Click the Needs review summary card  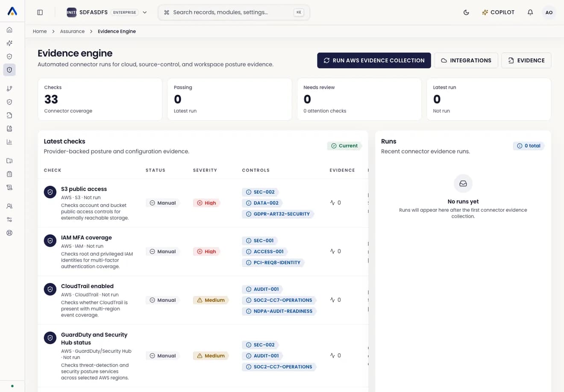[x=359, y=99]
